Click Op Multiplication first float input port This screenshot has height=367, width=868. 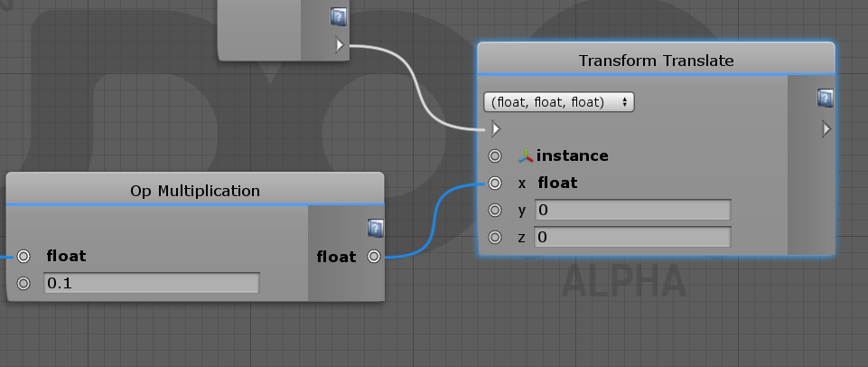pyautogui.click(x=23, y=256)
